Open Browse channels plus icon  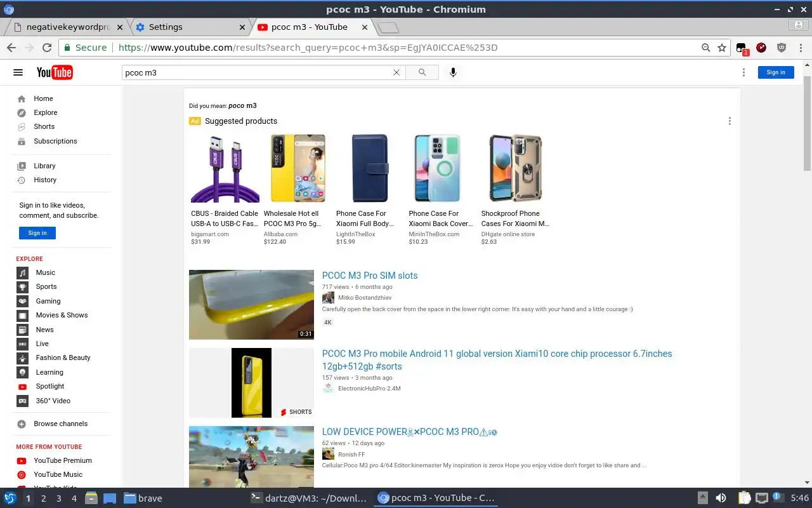click(x=22, y=424)
